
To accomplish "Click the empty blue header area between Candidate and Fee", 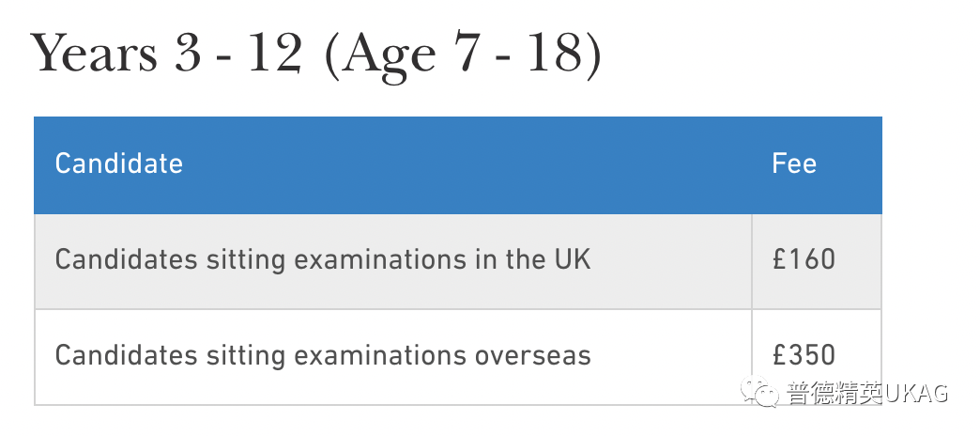I will (475, 165).
